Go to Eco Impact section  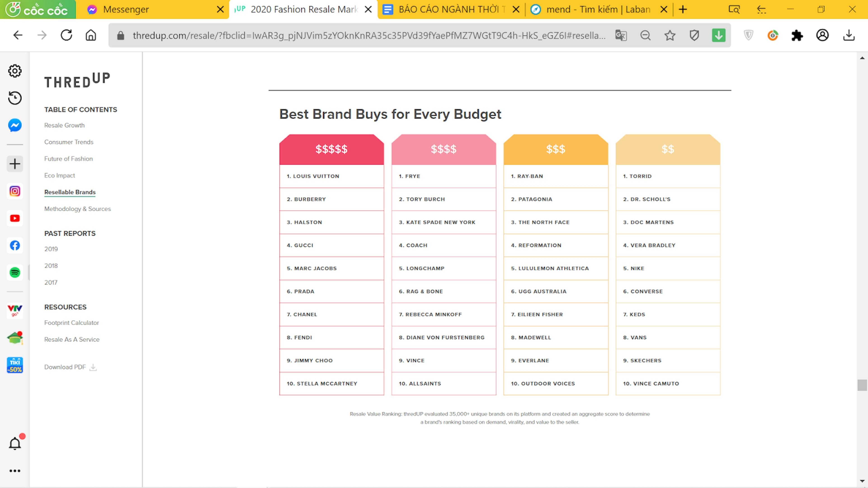pos(60,176)
